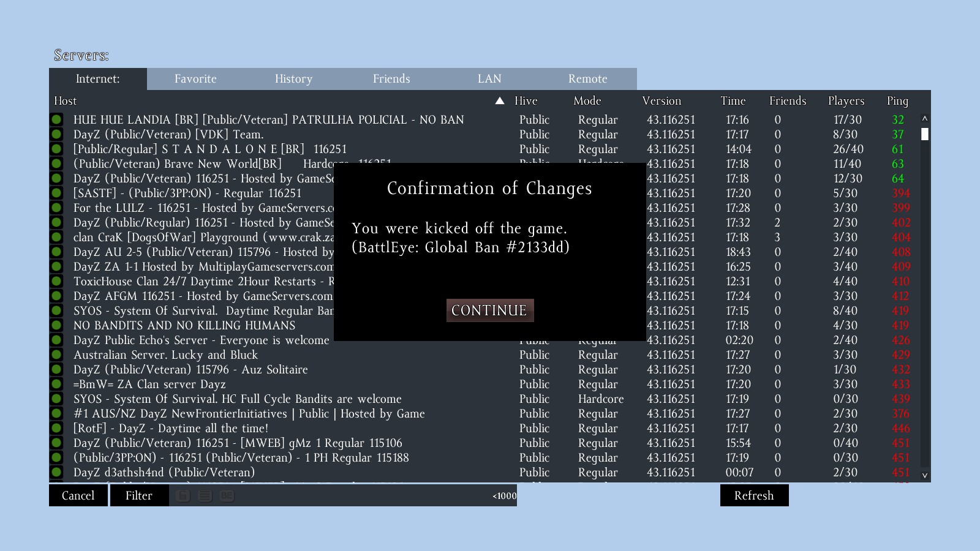Click the CONTINUE button in the ban dialog
Viewport: 980px width, 551px height.
pos(490,310)
